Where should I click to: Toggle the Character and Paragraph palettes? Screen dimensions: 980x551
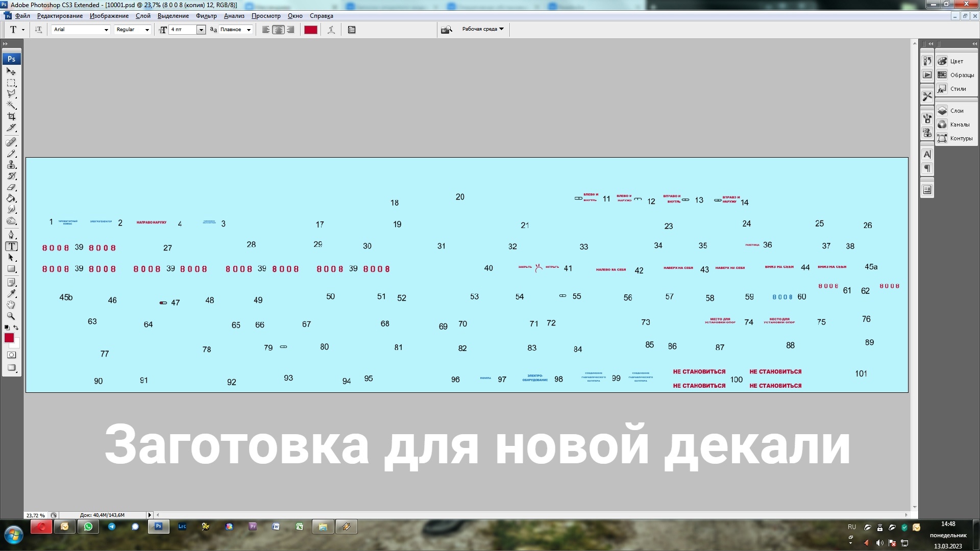tap(352, 30)
